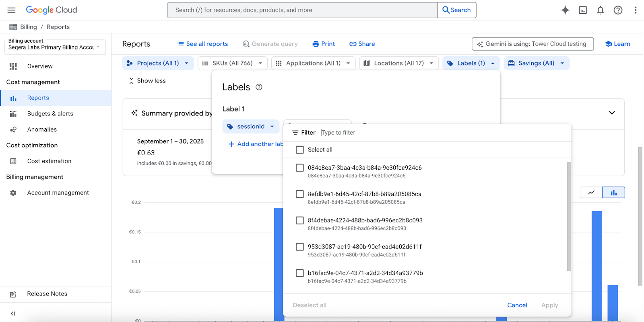Image resolution: width=644 pixels, height=322 pixels.
Task: Click the Search button
Action: [x=457, y=10]
